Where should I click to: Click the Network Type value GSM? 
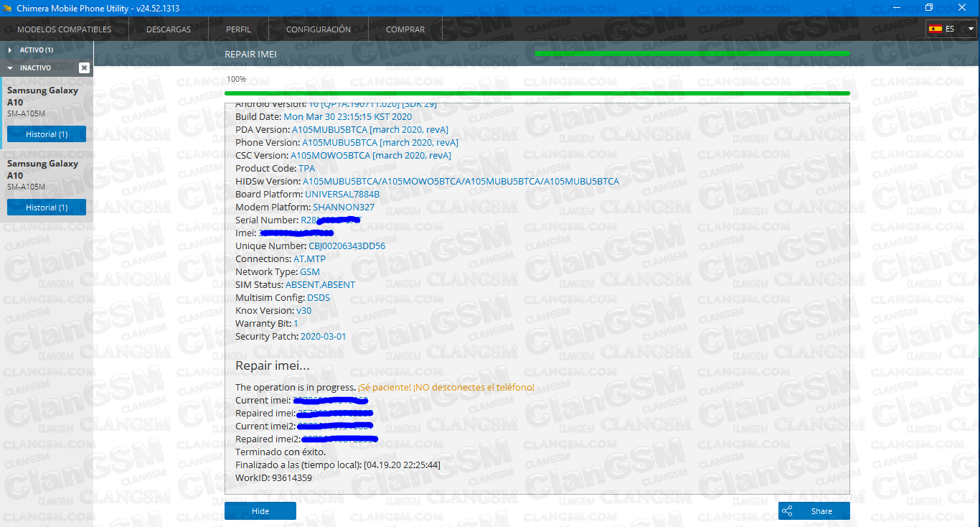click(310, 271)
